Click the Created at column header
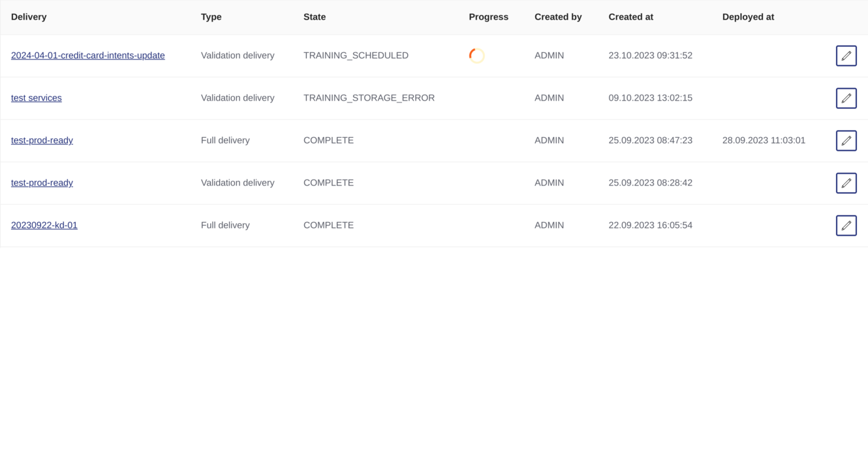This screenshot has width=868, height=459. (630, 17)
